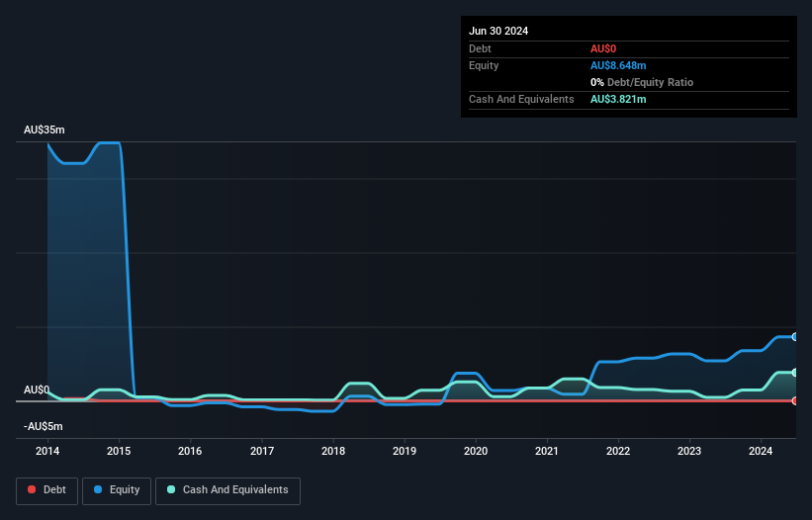
Task: Click the 2015 x-axis label
Action: tap(119, 451)
